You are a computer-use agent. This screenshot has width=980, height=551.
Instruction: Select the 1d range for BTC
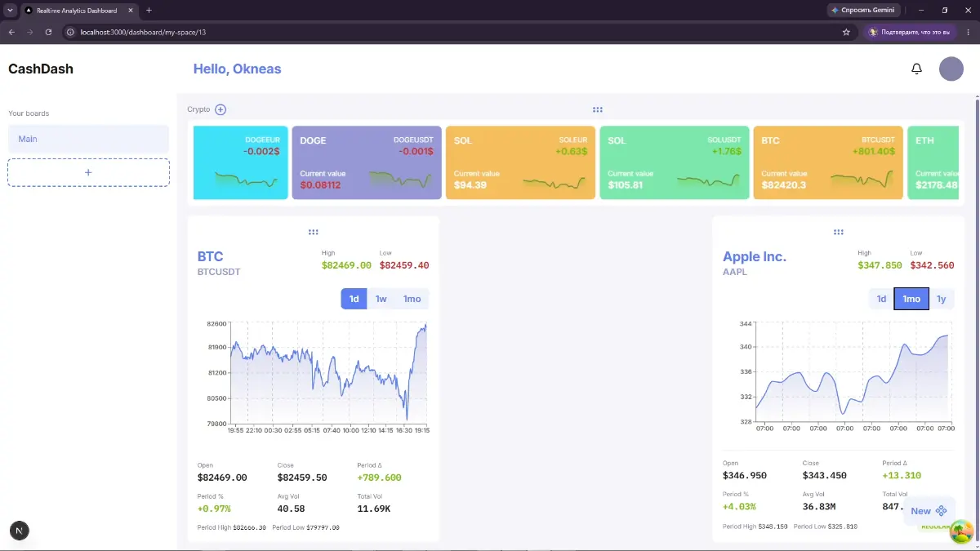pyautogui.click(x=354, y=299)
